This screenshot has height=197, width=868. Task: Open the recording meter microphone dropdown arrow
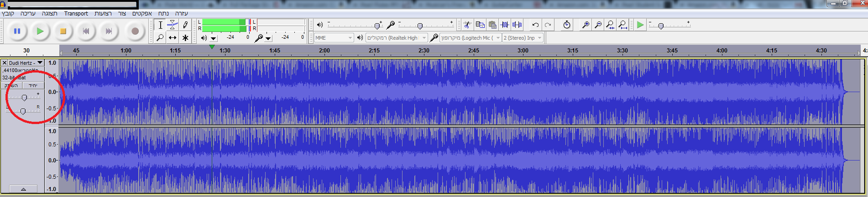[x=268, y=38]
